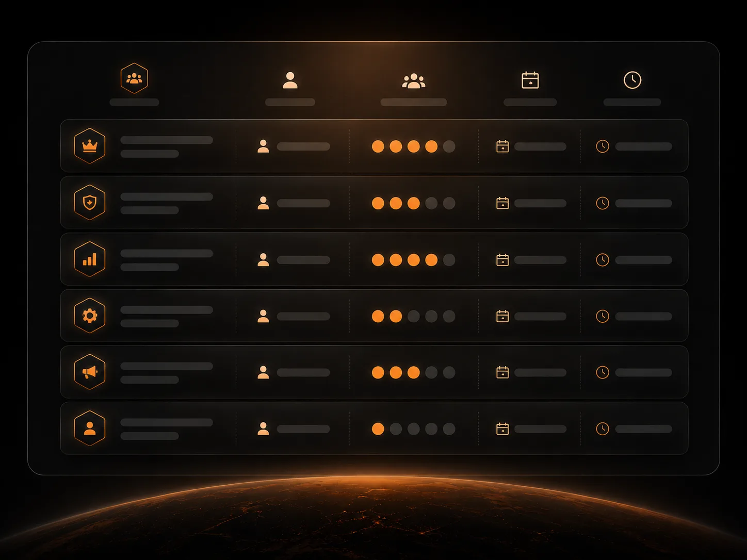Click the single person header column icon

click(290, 80)
